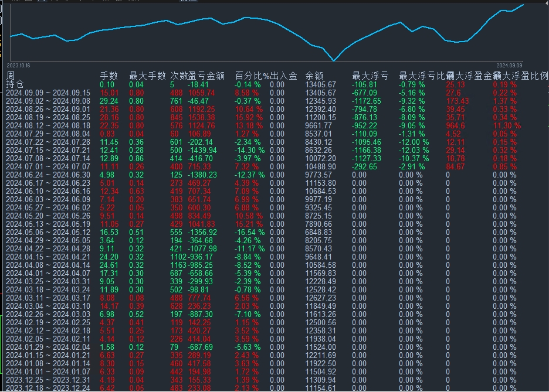Screen dimensions: 549x392
Task: Click max floating loss -292.65
Action: tap(364, 167)
